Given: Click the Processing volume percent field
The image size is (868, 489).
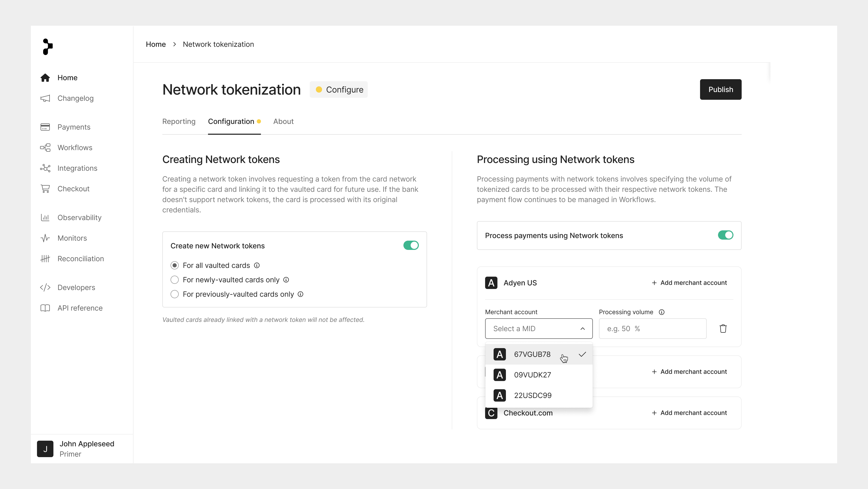Looking at the screenshot, I should [x=652, y=329].
